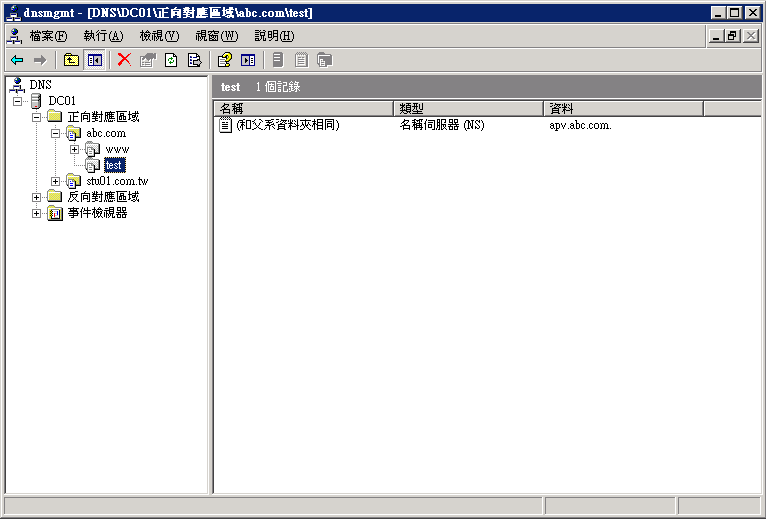Click the New Zone toolbar icon
This screenshot has width=766, height=519.
tap(324, 60)
